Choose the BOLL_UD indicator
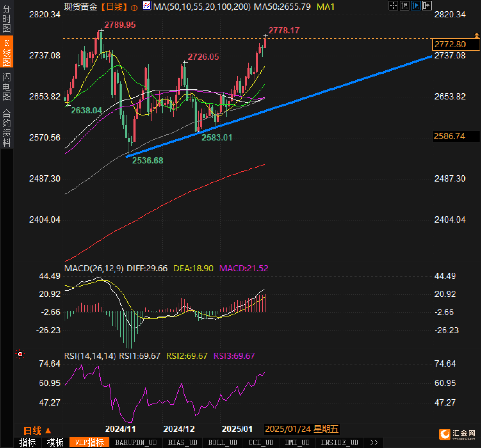Viewport: 481px width, 448px height. click(223, 442)
